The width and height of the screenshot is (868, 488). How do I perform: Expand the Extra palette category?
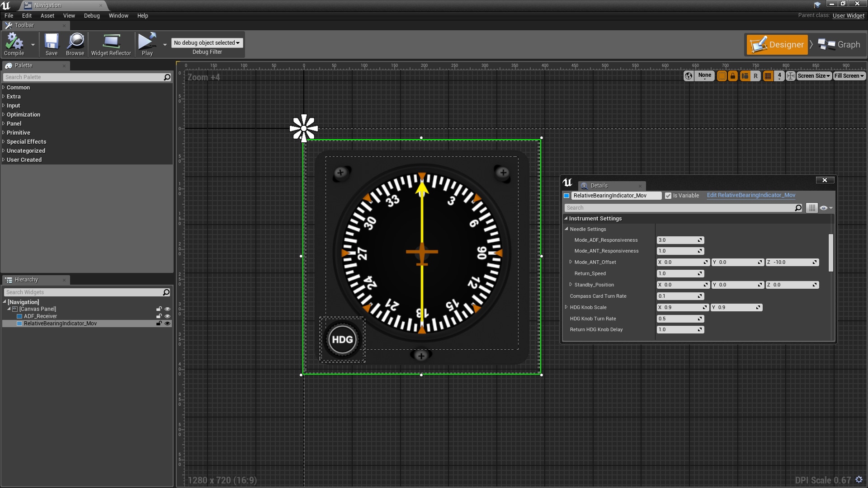coord(4,97)
